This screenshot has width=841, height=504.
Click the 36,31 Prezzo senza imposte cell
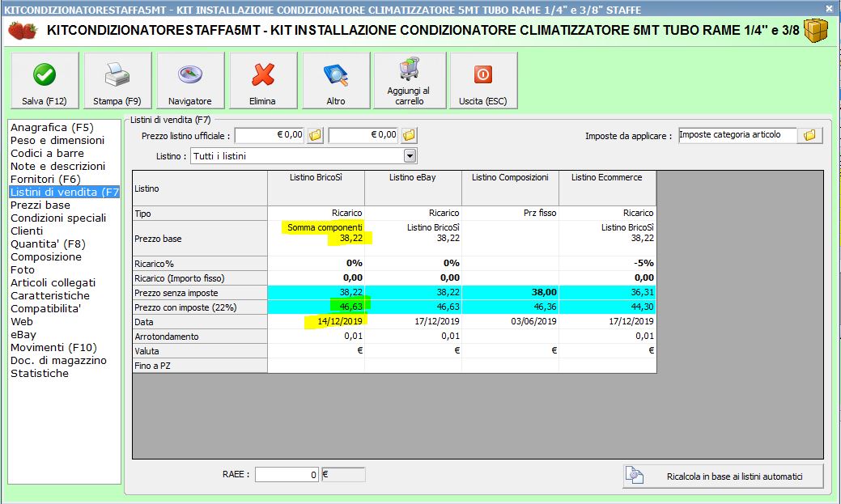tap(607, 292)
